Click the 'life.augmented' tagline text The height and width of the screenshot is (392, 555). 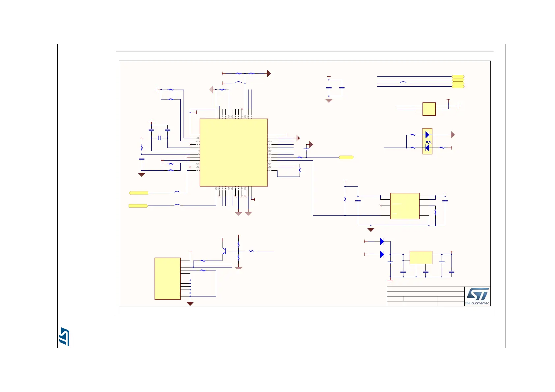[477, 303]
